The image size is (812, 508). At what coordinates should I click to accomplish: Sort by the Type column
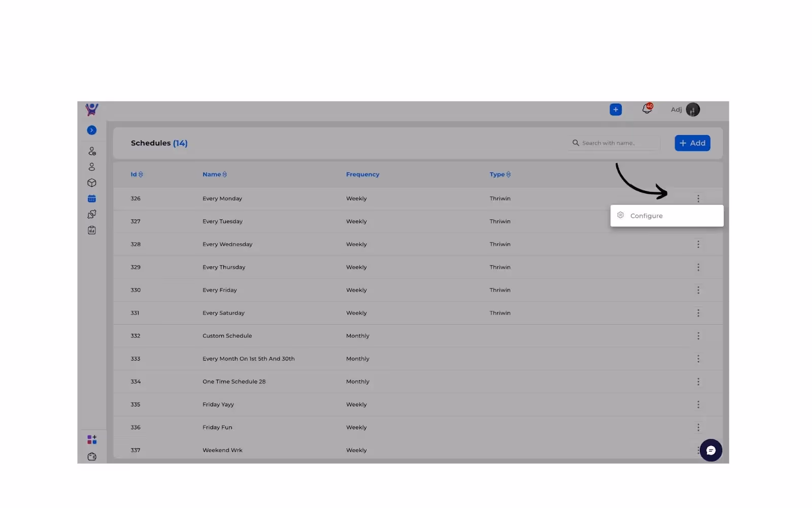point(500,174)
